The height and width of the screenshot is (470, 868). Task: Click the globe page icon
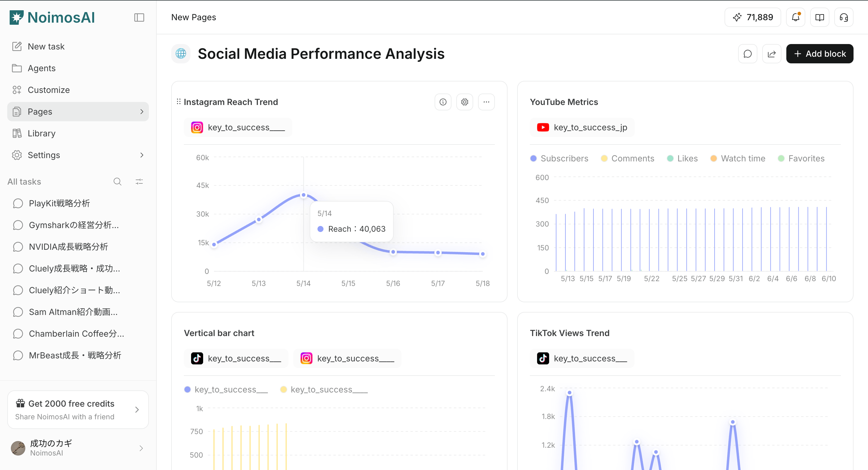click(181, 54)
